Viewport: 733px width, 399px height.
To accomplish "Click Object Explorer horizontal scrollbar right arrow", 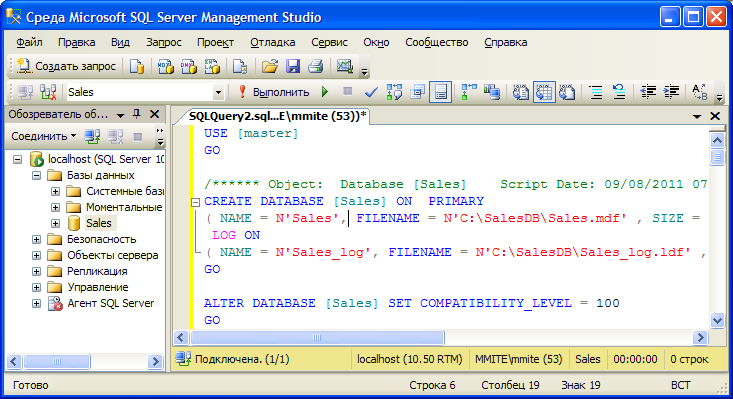I will (155, 361).
